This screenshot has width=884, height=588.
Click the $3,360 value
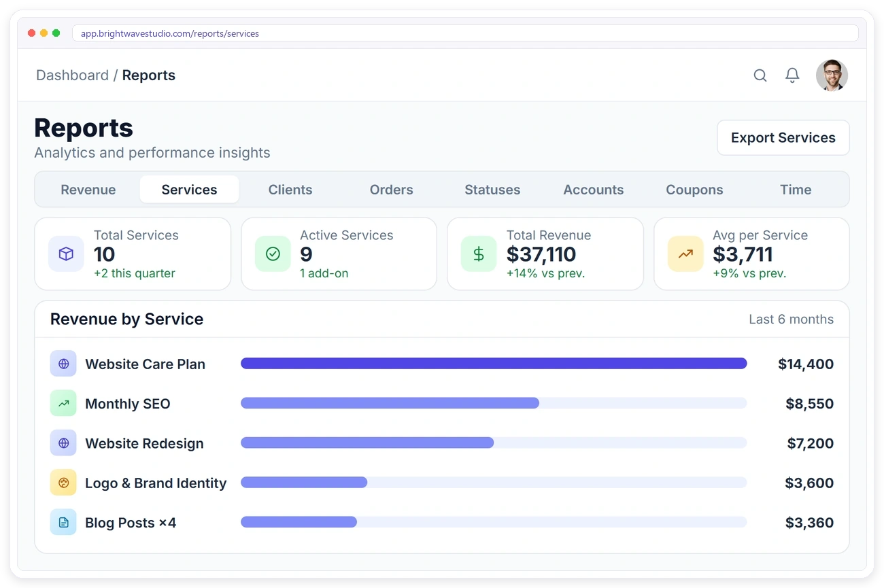809,523
